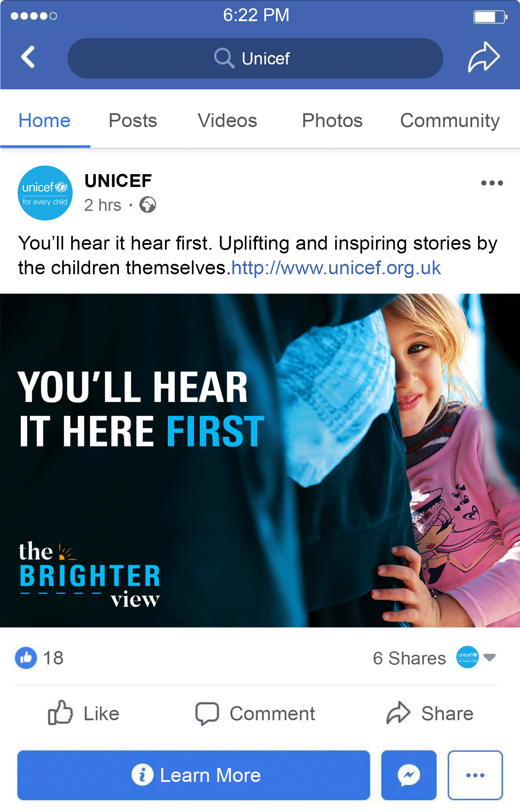Expand the post-as identity dropdown arrow
The height and width of the screenshot is (812, 520).
(x=490, y=657)
